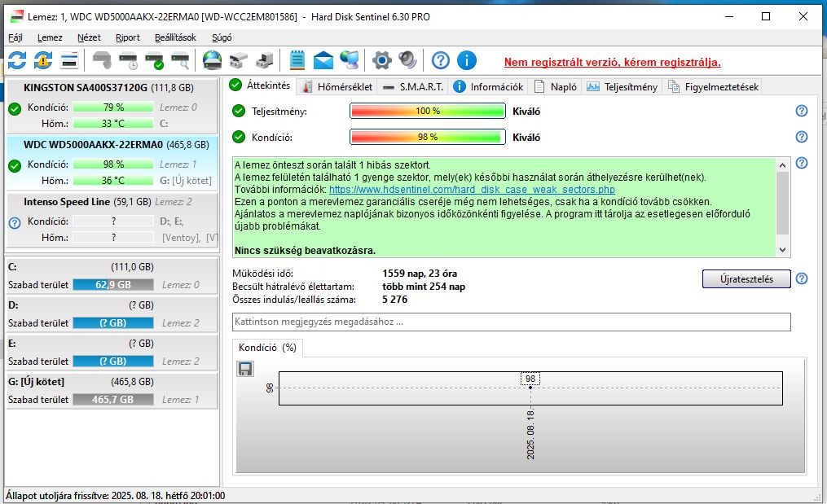Viewport: 827px width, 504px height.
Task: Click the blue info circle toolbar icon
Action: click(x=467, y=60)
